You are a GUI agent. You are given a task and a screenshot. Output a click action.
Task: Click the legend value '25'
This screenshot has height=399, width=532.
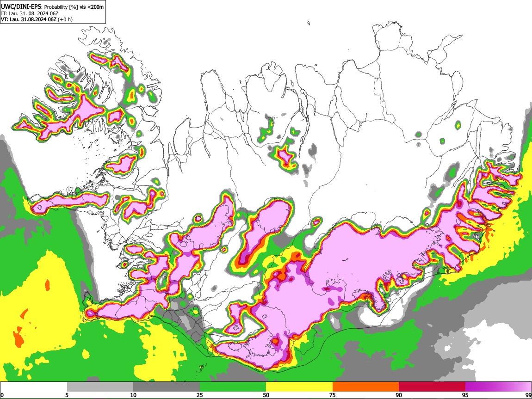click(199, 395)
